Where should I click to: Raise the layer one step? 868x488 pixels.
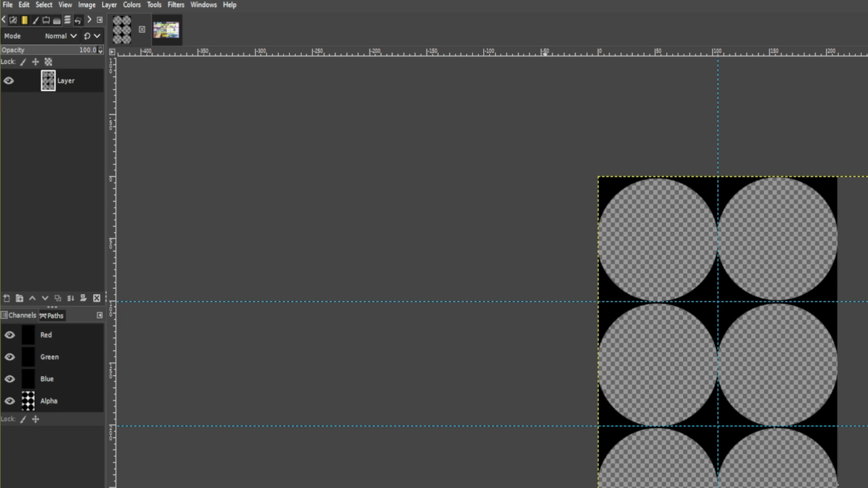coord(32,298)
